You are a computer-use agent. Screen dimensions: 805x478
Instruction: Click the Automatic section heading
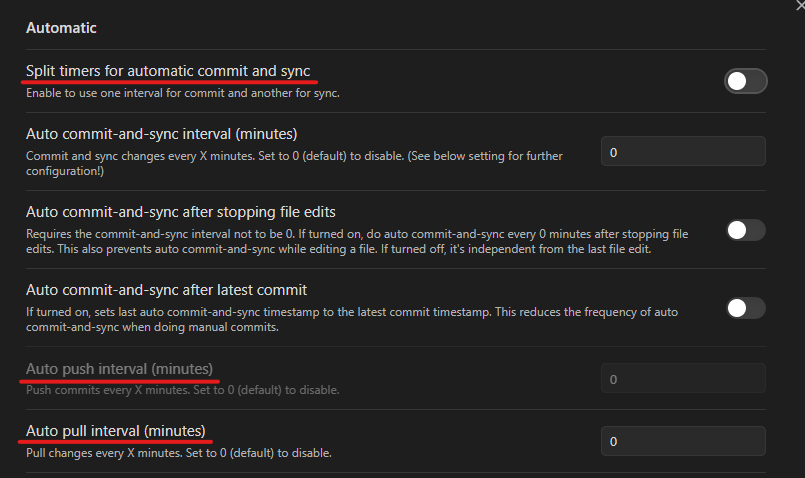61,28
